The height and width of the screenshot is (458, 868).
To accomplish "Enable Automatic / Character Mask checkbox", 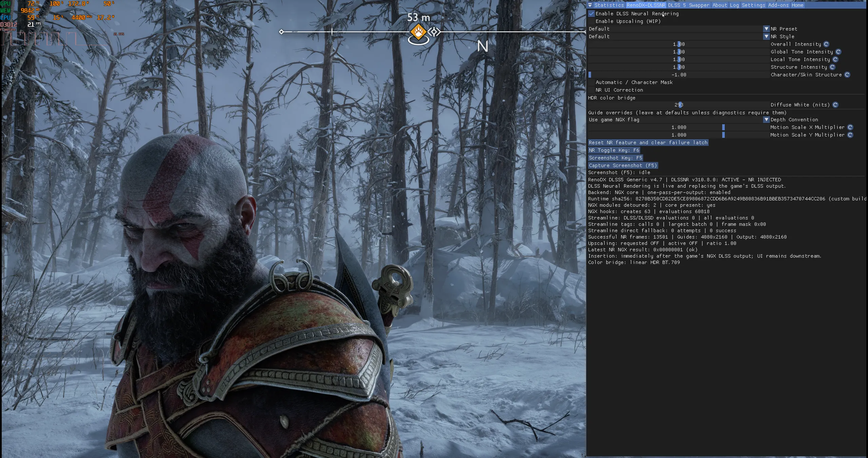I will (592, 82).
